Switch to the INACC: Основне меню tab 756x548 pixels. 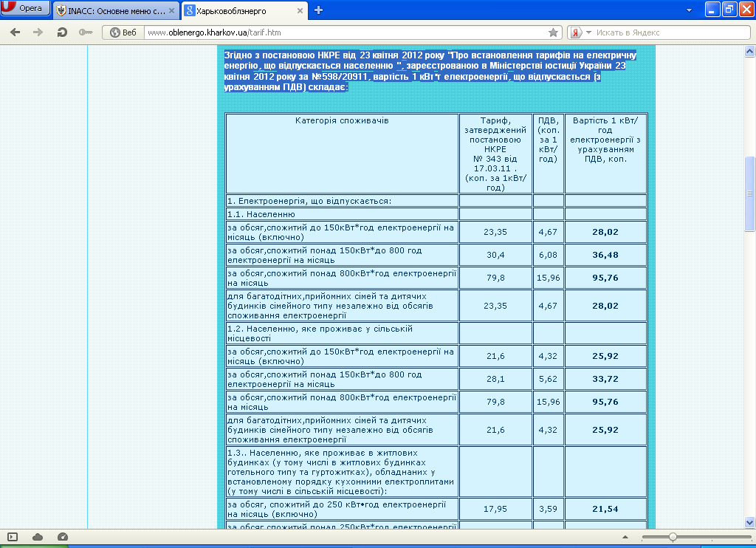[116, 10]
